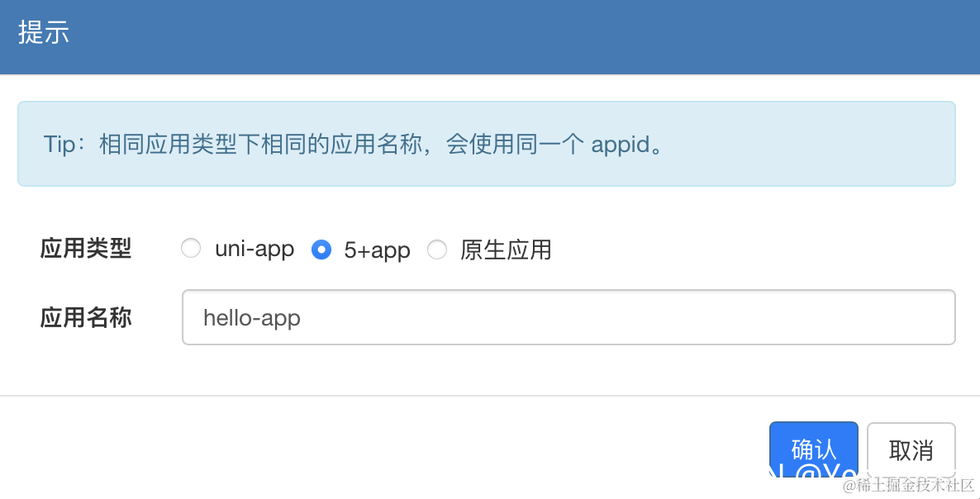The image size is (980, 499).
Task: Click the 应用名称 input containing hello-app
Action: 568,317
